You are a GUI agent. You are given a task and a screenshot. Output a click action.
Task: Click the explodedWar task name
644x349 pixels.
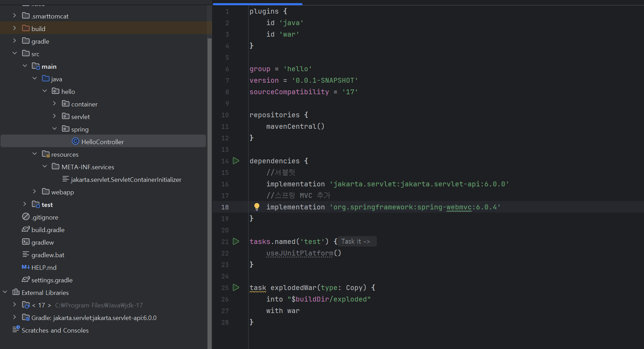pyautogui.click(x=294, y=288)
